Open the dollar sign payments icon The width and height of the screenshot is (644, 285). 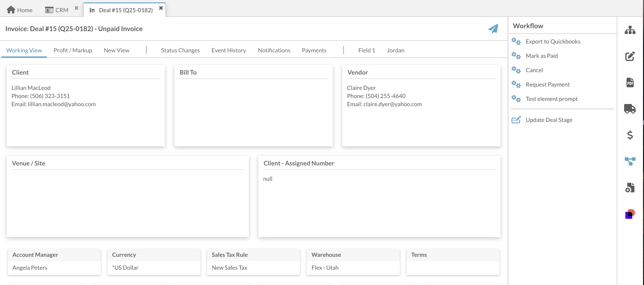pos(630,135)
